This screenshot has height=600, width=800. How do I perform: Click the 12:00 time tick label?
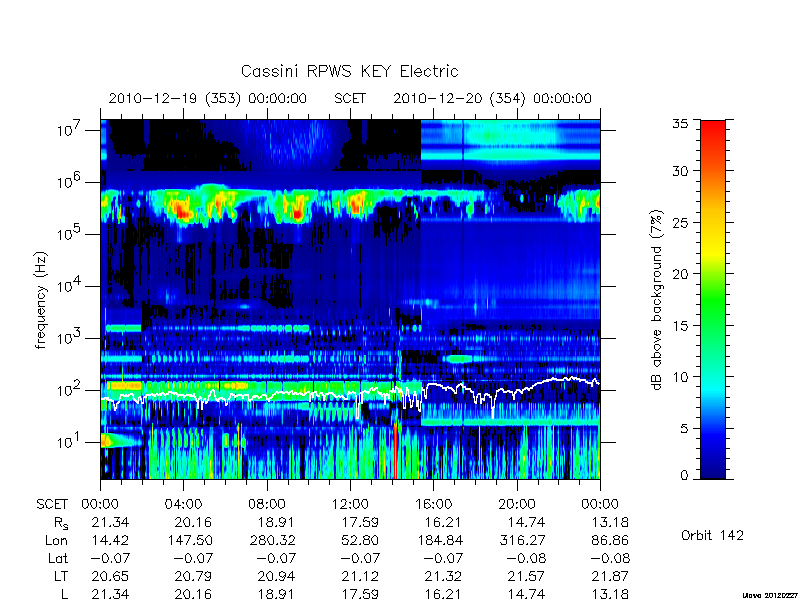coord(350,504)
